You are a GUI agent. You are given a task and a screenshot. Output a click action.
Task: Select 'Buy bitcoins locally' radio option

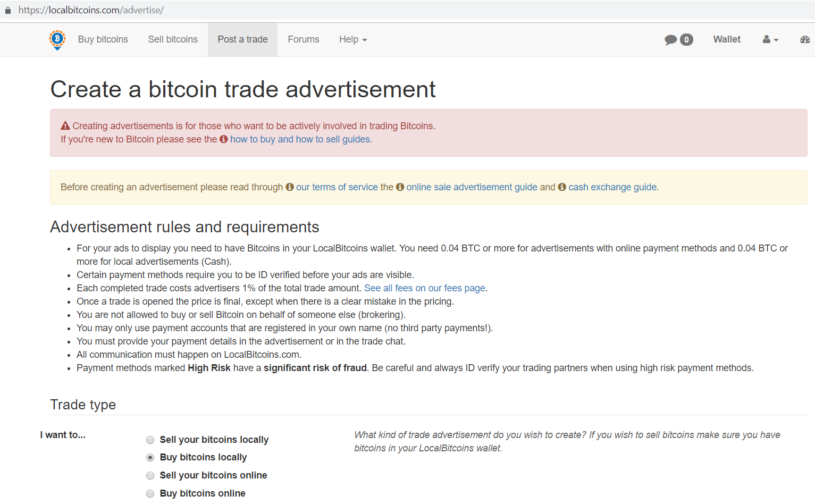click(x=150, y=458)
